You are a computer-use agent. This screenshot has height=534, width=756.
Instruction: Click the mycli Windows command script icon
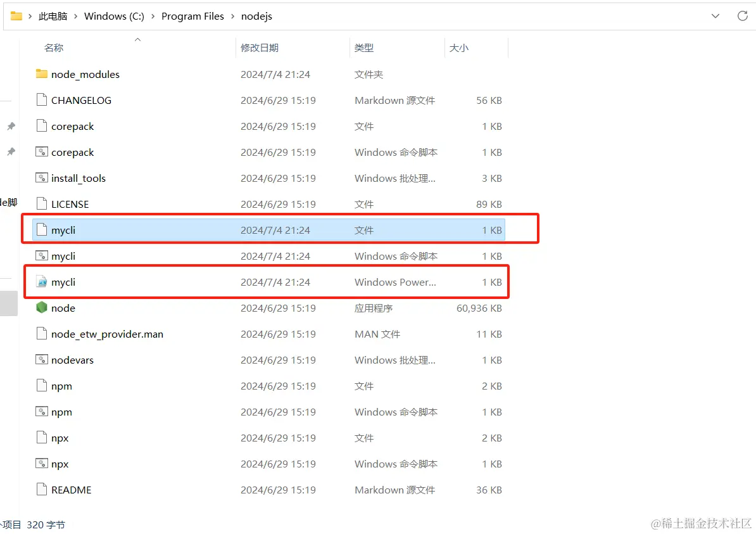42,256
